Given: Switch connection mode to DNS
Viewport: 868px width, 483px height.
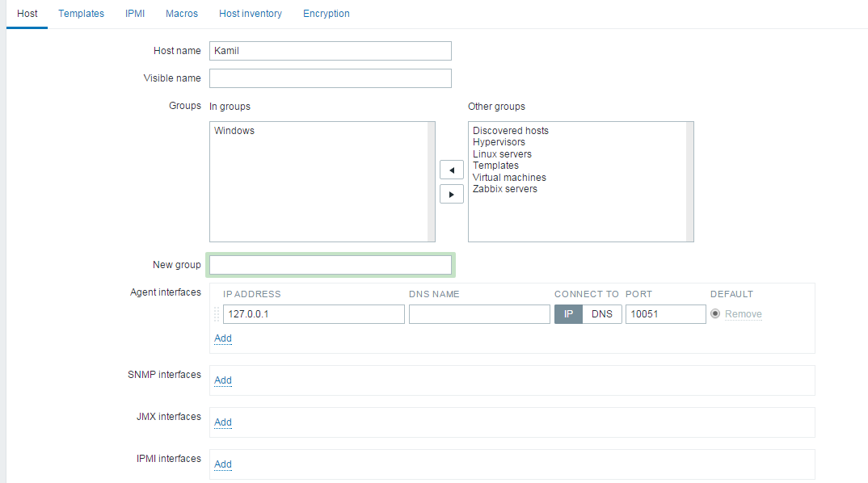Looking at the screenshot, I should pos(603,313).
